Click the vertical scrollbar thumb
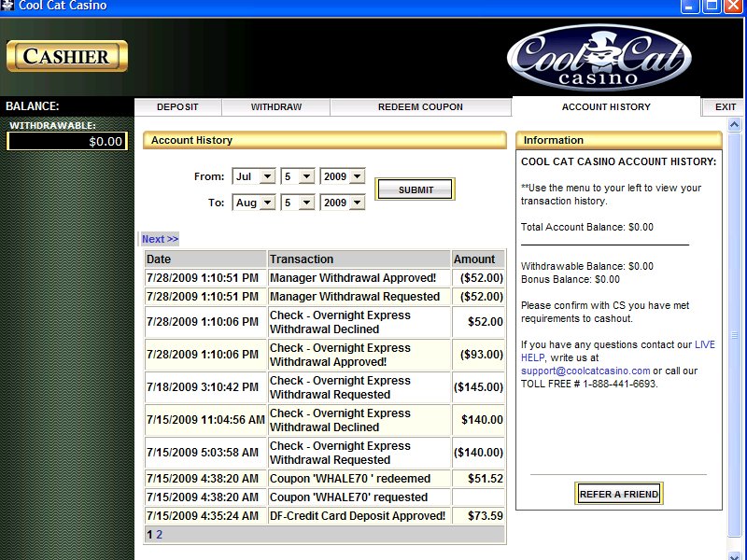Viewport: 747px width, 560px height. (x=734, y=335)
